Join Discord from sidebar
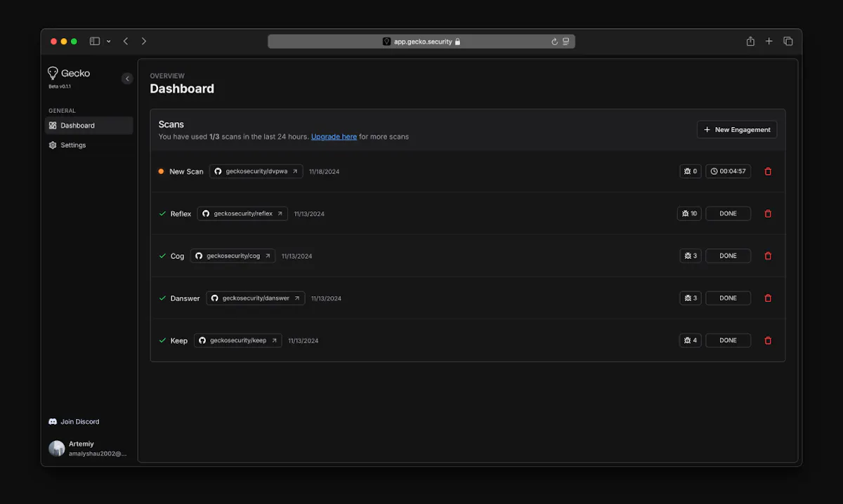 click(x=74, y=422)
